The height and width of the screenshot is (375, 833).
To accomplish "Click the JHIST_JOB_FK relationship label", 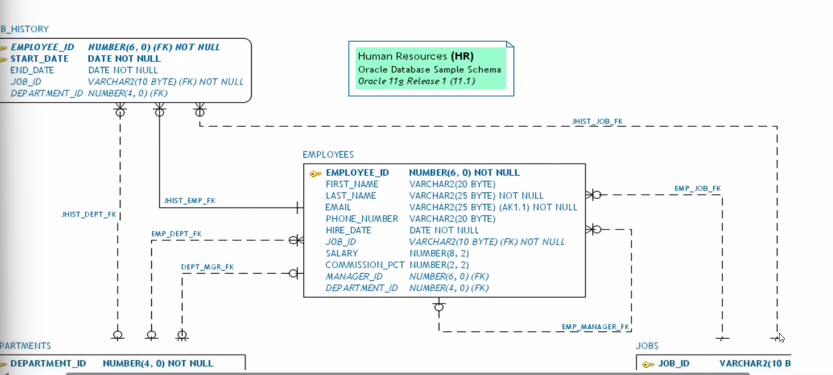I will point(597,122).
